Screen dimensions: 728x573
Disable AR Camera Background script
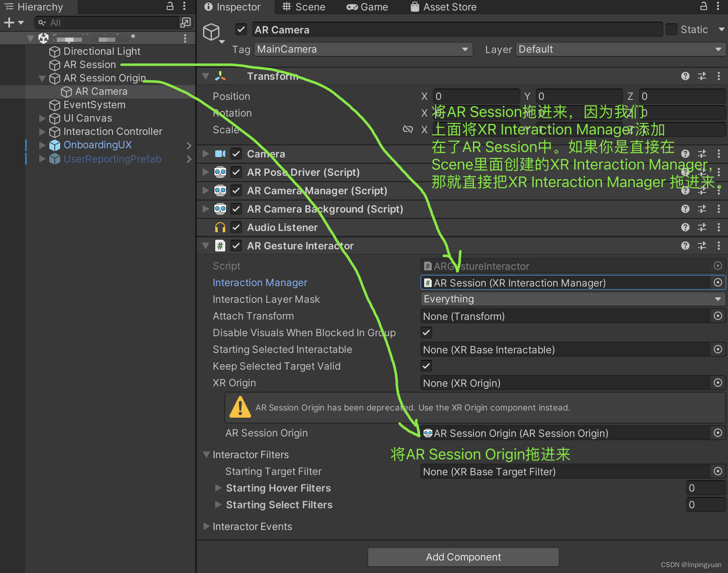click(x=236, y=209)
